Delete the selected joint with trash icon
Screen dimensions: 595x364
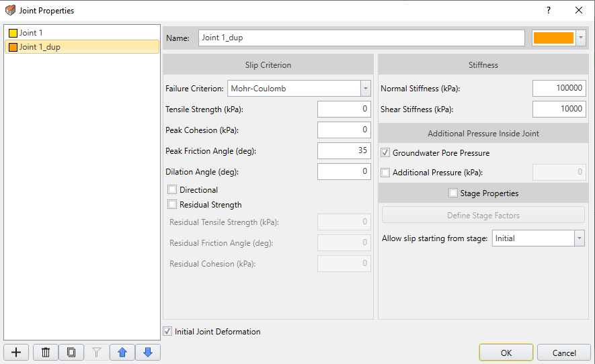click(x=46, y=353)
